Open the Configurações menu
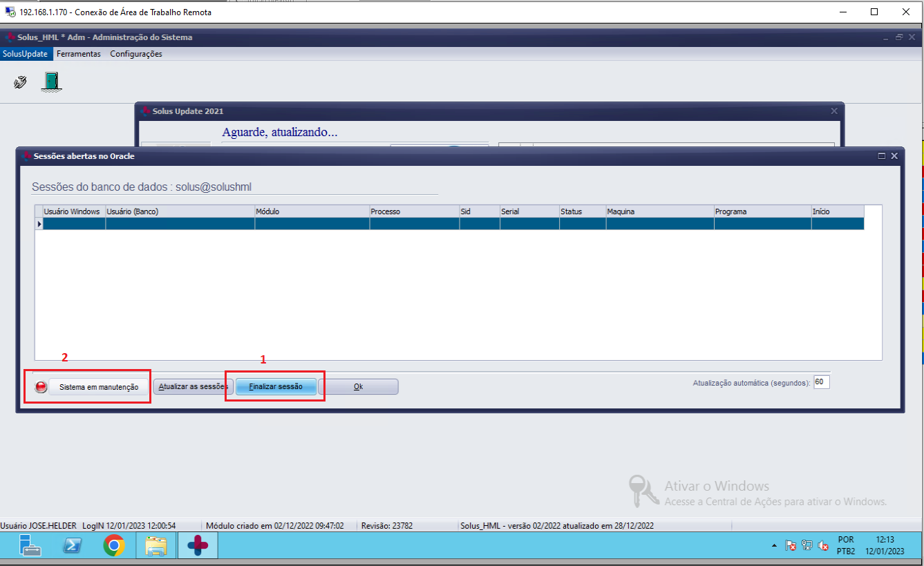This screenshot has width=924, height=566. (136, 54)
